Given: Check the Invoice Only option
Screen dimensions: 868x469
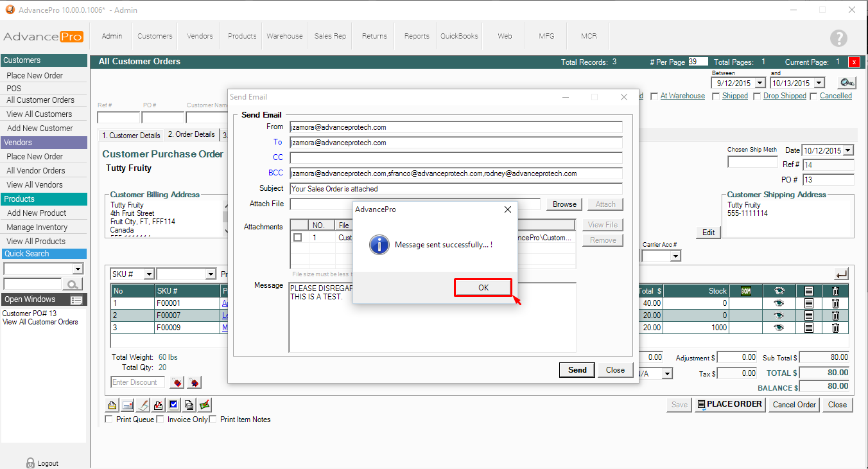Looking at the screenshot, I should pos(161,420).
